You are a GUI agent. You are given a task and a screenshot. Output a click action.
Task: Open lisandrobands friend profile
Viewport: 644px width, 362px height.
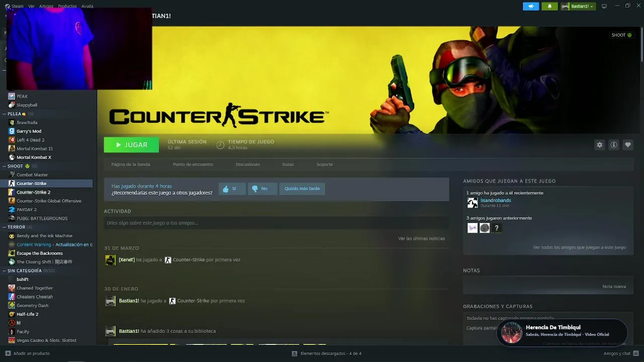tap(496, 200)
